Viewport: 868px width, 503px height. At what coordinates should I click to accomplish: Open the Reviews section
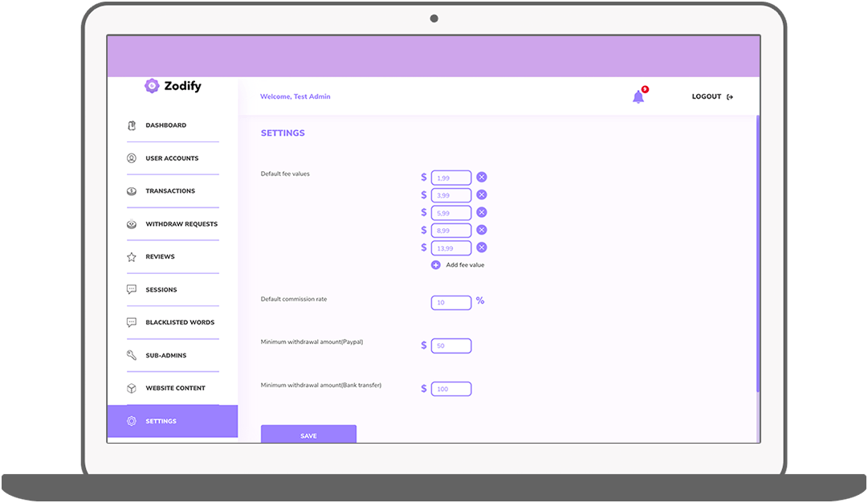160,257
